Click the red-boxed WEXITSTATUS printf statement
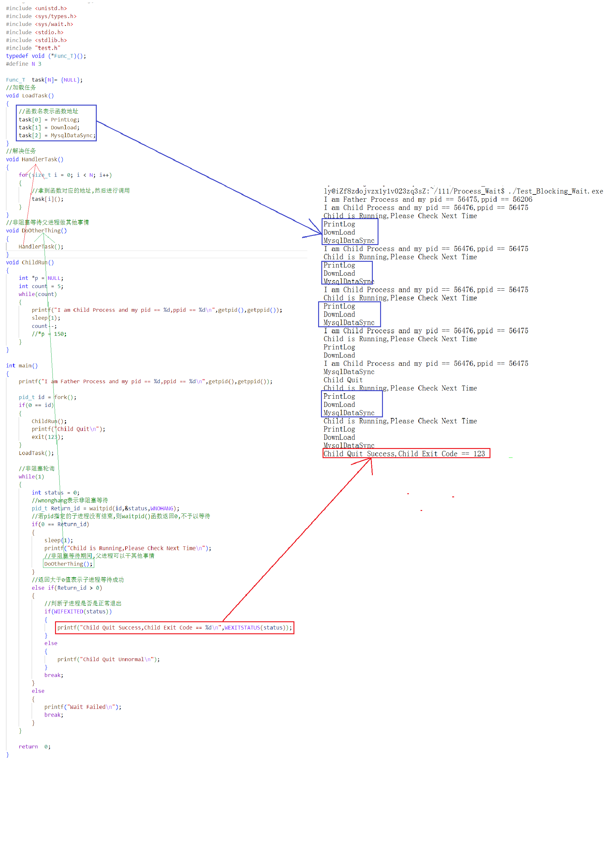Viewport: 616px width, 854px height. tap(174, 627)
